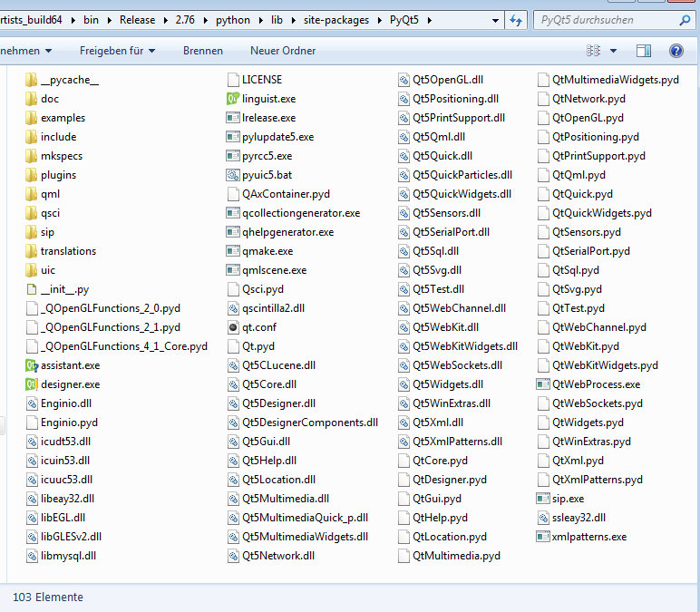Open the translations folder
Viewport: 700px width, 612px height.
67,251
